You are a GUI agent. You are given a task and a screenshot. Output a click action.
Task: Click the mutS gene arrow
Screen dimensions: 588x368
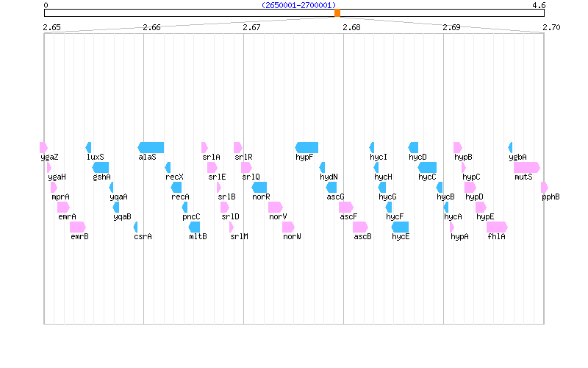point(527,167)
